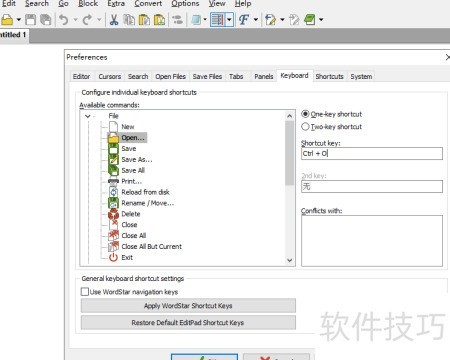
Task: Select the One-key shortcut radio button
Action: [305, 114]
